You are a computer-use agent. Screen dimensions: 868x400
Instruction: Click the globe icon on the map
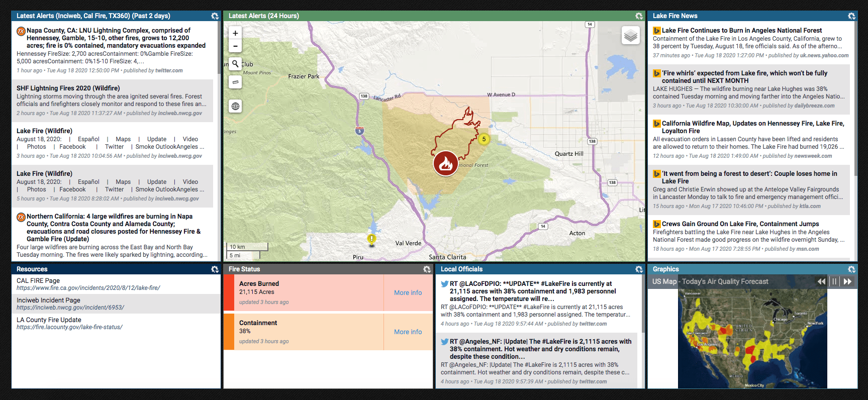(235, 106)
